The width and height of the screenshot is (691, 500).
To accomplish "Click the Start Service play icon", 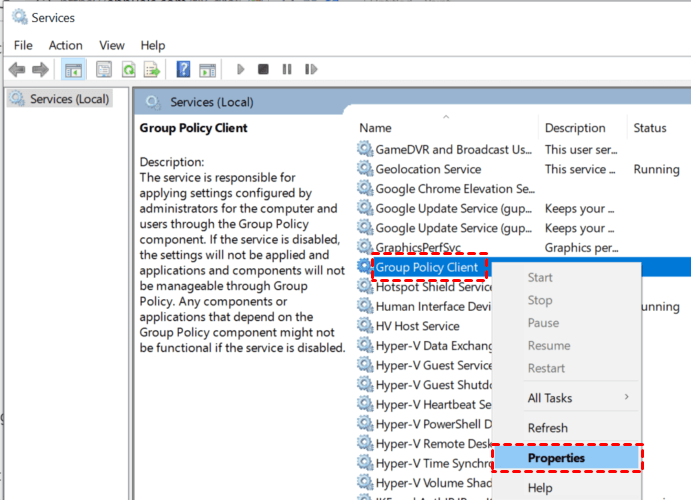I will 240,69.
